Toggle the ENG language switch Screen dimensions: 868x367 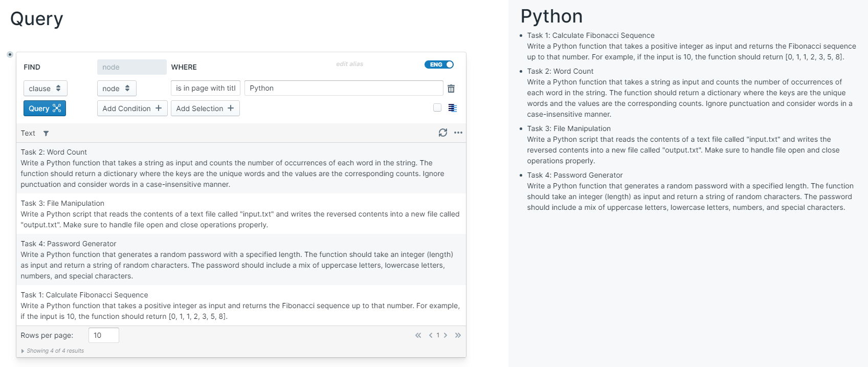439,64
